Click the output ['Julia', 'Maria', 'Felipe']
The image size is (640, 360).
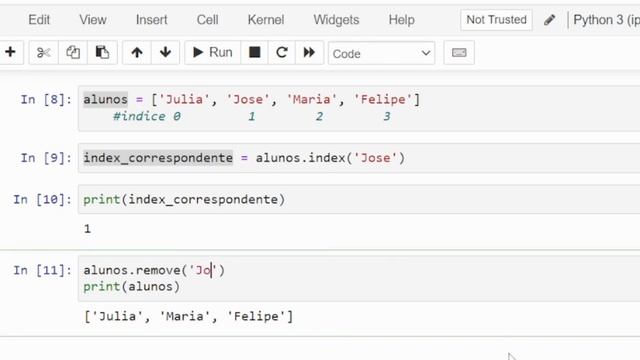coord(189,316)
